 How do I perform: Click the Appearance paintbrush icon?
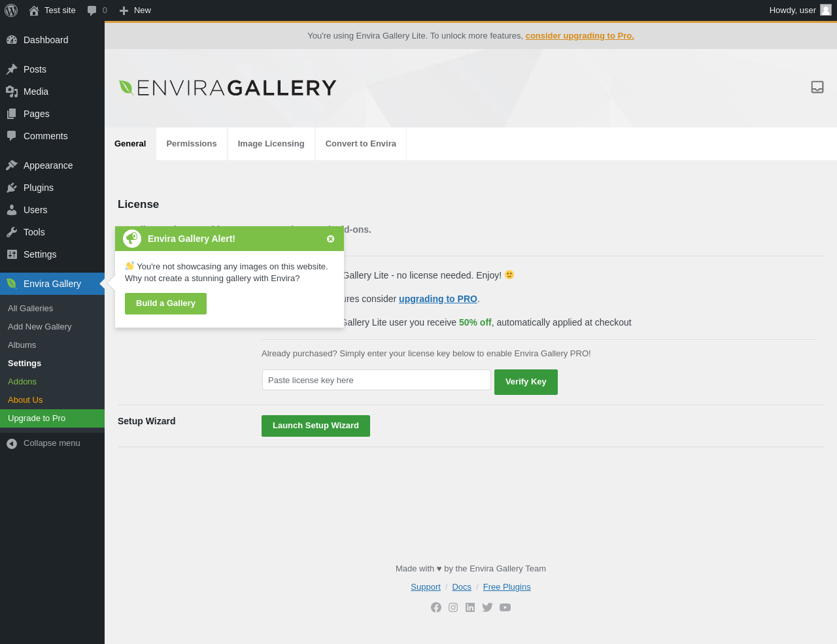12,165
